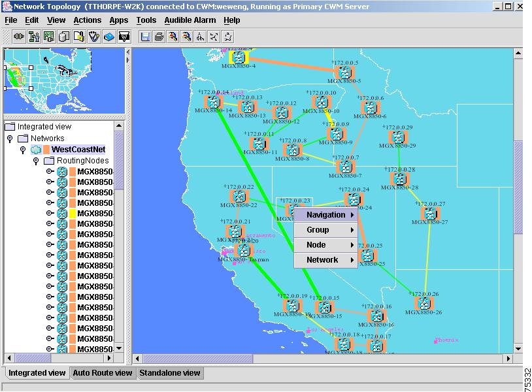The image size is (532, 392).
Task: Open the Apps menu
Action: [x=119, y=20]
